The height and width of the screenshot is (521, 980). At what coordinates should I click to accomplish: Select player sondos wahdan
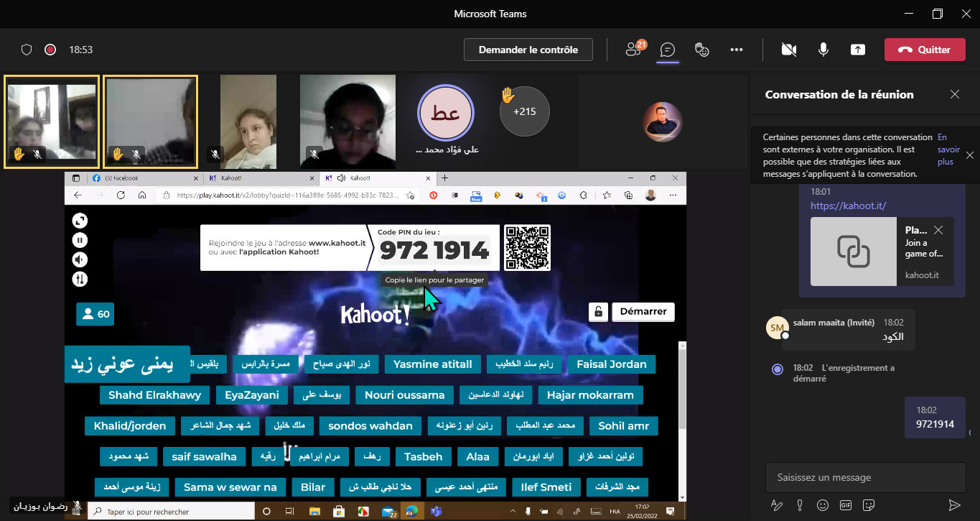(370, 426)
